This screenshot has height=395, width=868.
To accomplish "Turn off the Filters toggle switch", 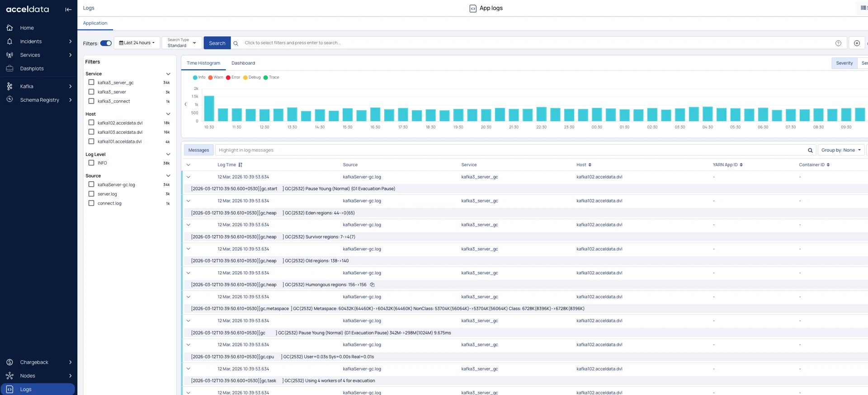I will point(106,43).
